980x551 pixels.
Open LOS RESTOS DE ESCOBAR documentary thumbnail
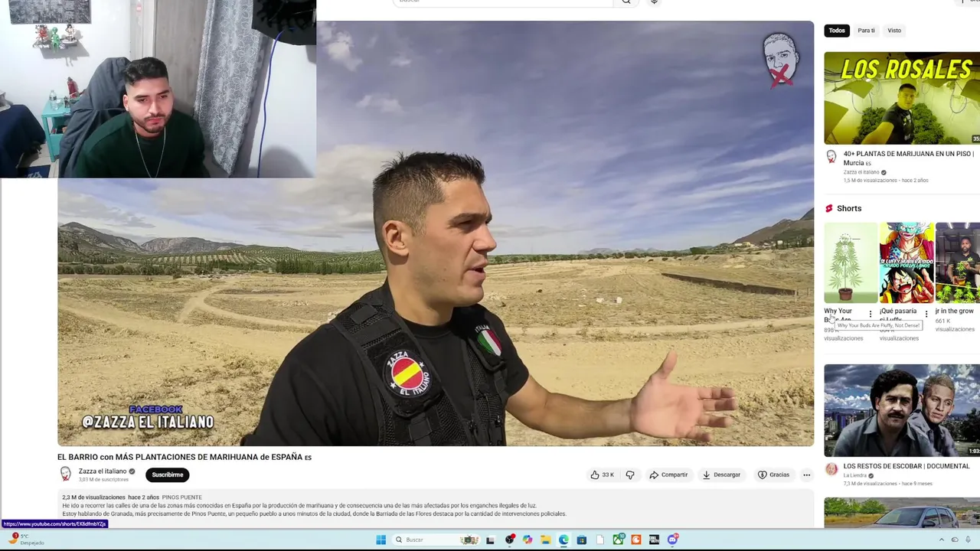902,410
